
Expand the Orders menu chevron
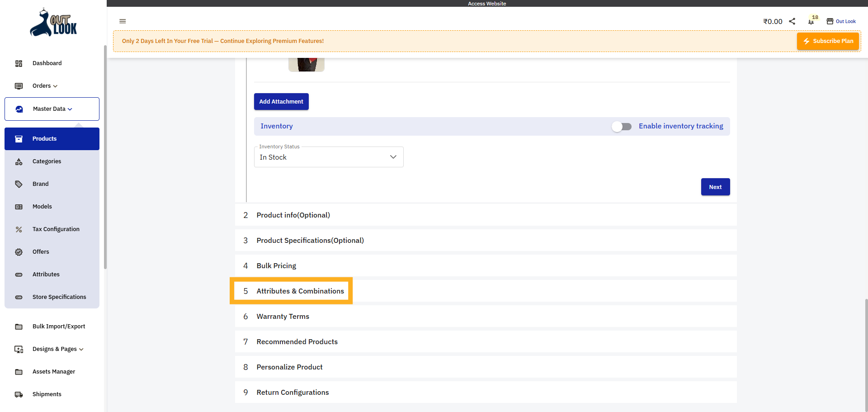(55, 86)
